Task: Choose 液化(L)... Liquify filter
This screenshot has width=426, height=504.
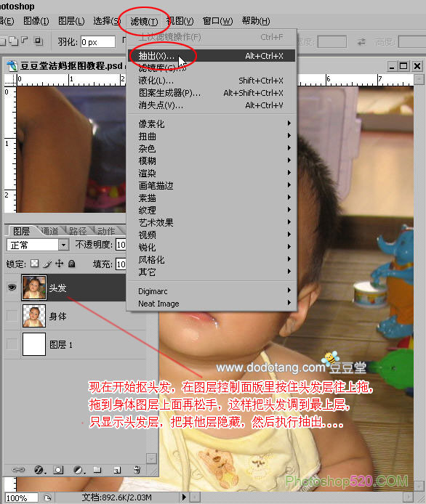Action: point(211,81)
